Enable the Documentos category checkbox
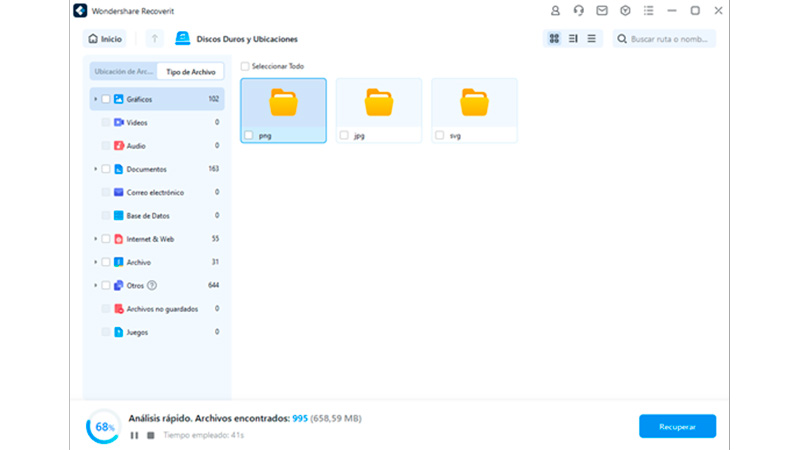The height and width of the screenshot is (450, 800). (106, 169)
